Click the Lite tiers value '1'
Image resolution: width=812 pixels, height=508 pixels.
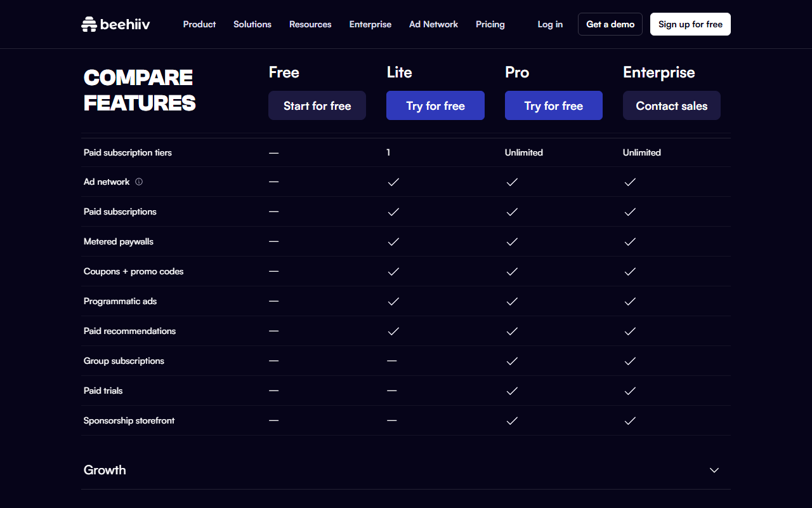[388, 152]
